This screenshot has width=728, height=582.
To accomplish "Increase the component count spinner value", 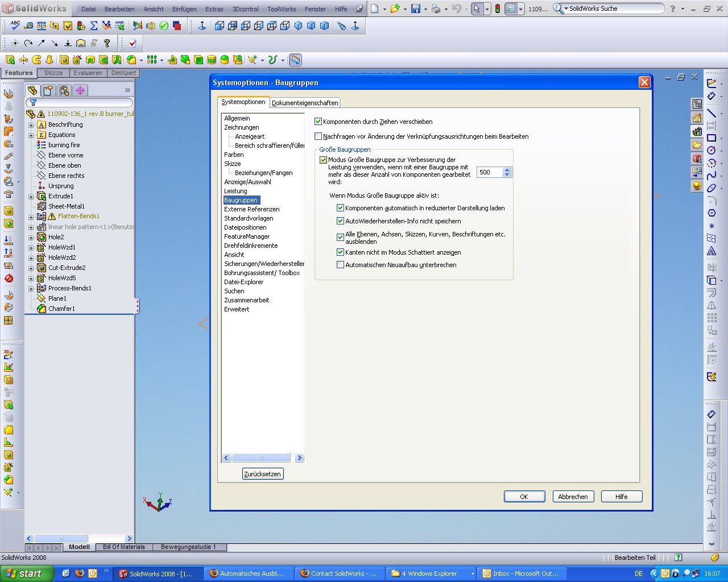I will pos(507,169).
